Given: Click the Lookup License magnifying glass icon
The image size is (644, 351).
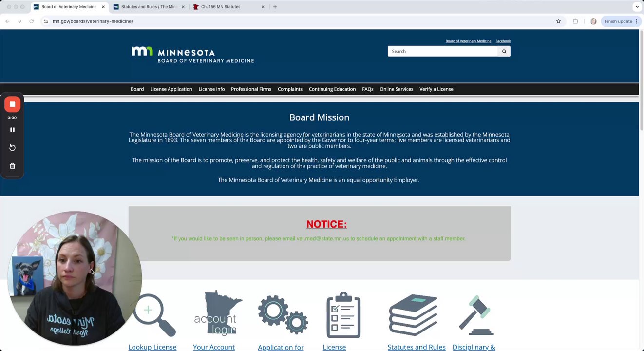Looking at the screenshot, I should tap(154, 315).
